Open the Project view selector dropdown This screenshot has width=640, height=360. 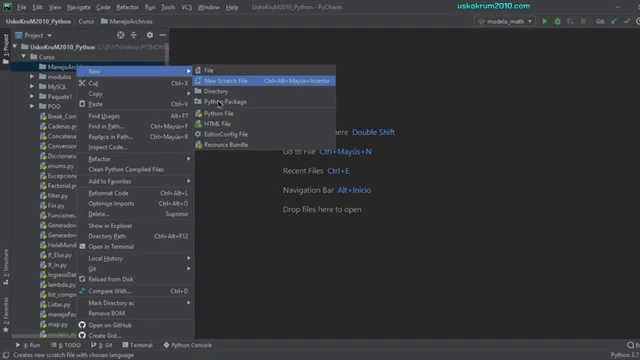click(x=33, y=36)
